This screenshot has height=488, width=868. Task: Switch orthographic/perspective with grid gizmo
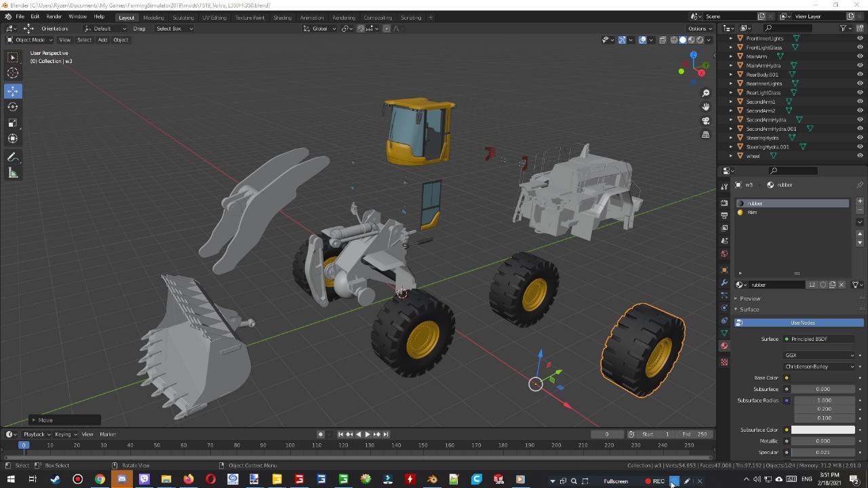click(706, 134)
